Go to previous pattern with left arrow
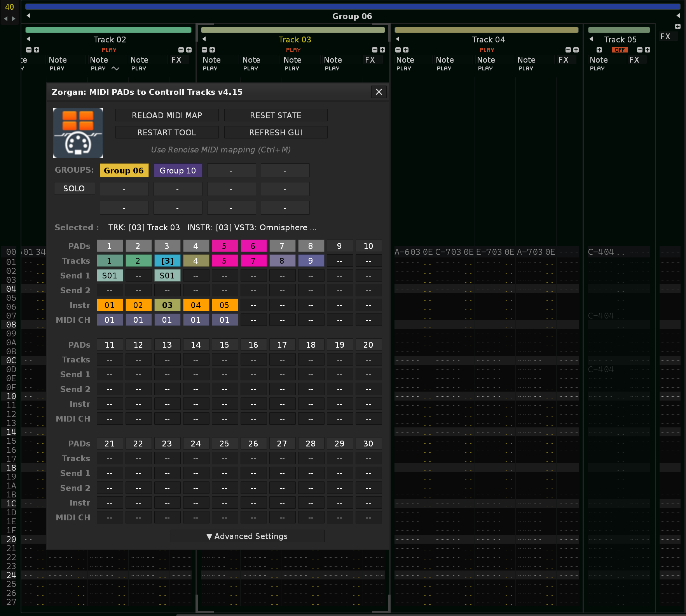 tap(6, 19)
